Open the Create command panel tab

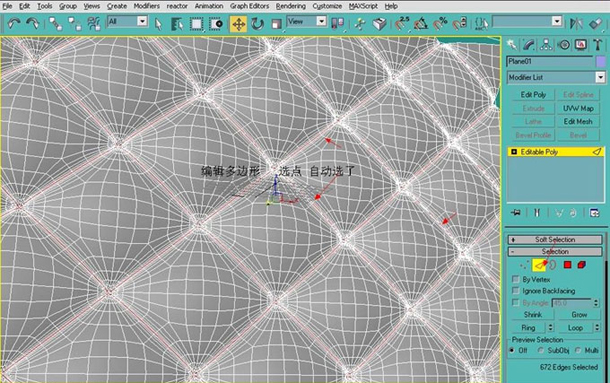pyautogui.click(x=512, y=45)
